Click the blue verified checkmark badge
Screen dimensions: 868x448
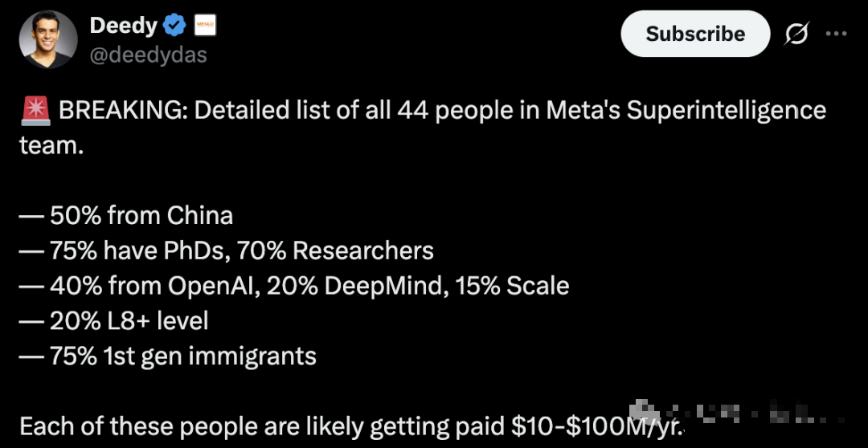tap(174, 26)
